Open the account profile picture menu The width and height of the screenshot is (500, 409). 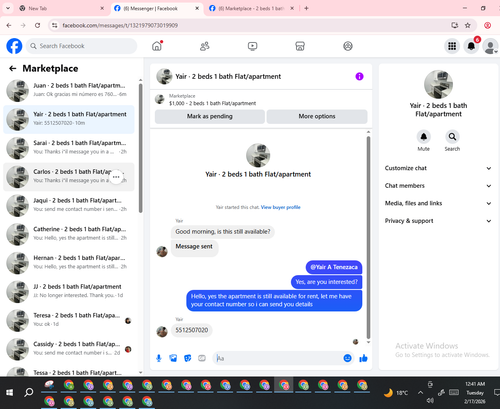[x=490, y=46]
